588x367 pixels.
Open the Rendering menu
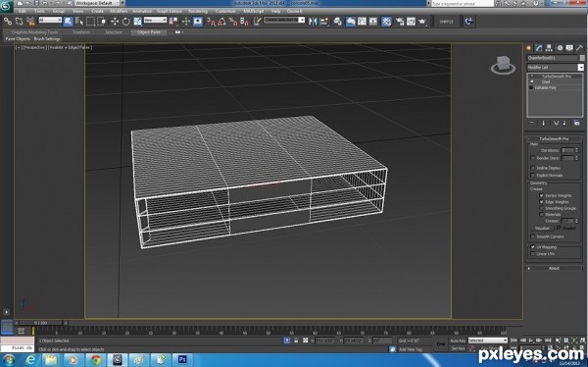point(198,11)
